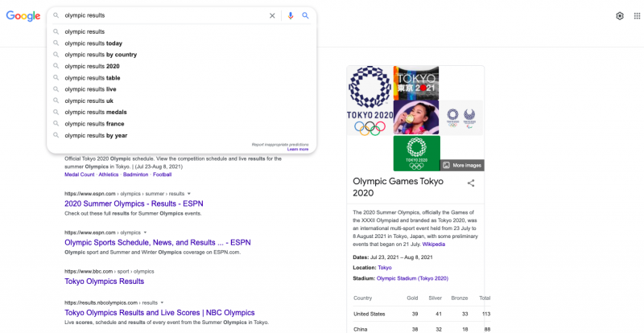Viewport: 644px width, 333px height.
Task: Expand arrow next to results.nbcolympics.com URL
Action: pos(162,302)
